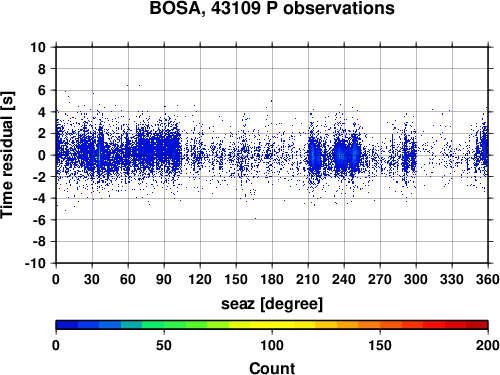The height and width of the screenshot is (375, 500).
Task: Click the colorbar tick label 50
Action: 164,345
